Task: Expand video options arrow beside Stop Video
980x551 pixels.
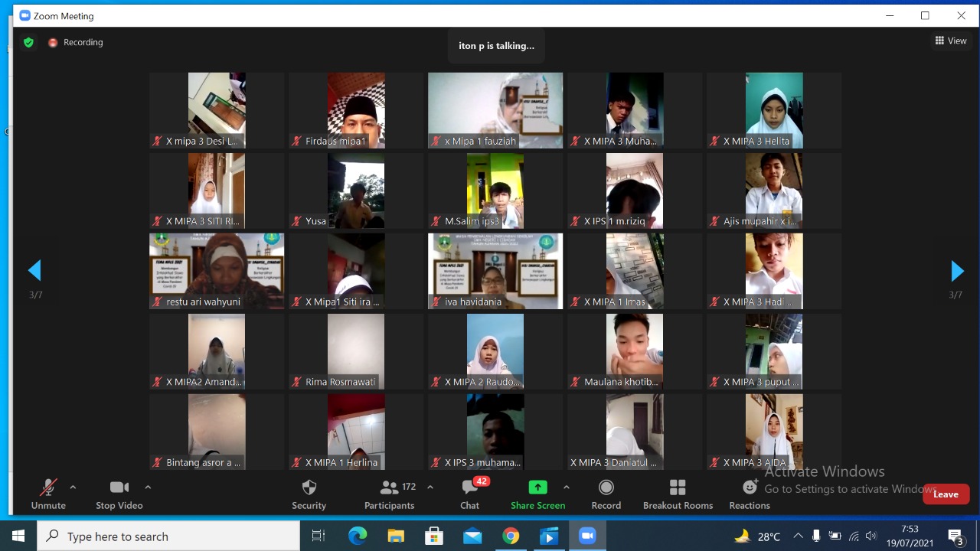Action: coord(148,487)
